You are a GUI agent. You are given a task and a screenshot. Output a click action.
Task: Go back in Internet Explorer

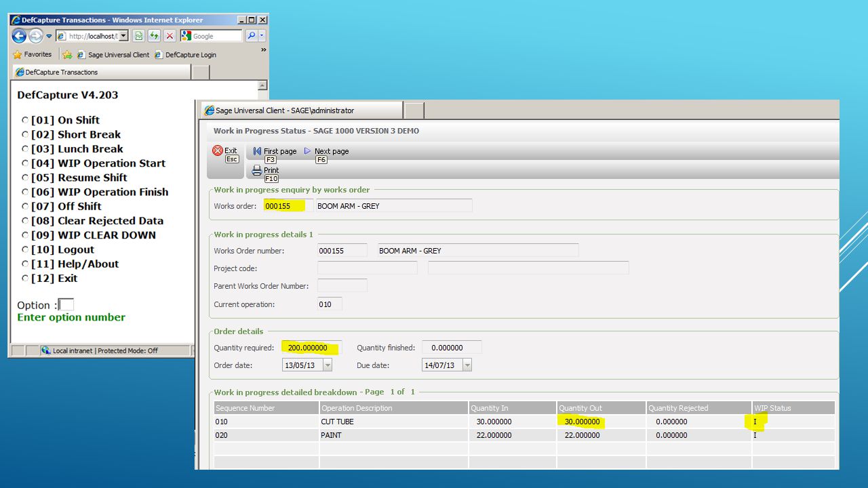(x=19, y=36)
